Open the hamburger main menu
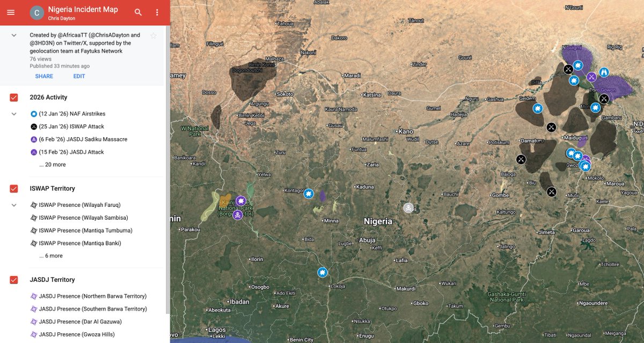 pyautogui.click(x=11, y=12)
